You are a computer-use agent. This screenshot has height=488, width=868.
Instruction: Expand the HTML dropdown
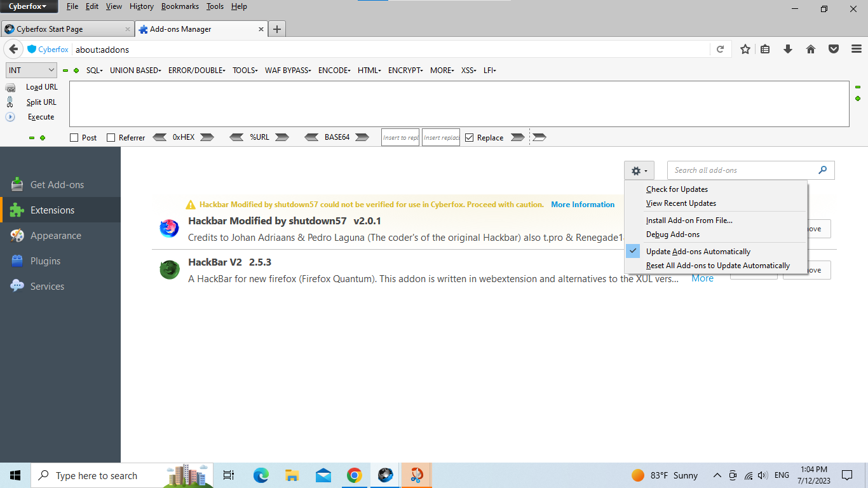click(370, 71)
